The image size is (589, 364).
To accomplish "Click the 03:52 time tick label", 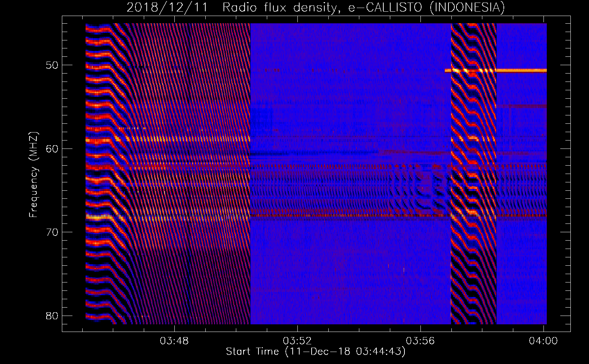I will (297, 341).
